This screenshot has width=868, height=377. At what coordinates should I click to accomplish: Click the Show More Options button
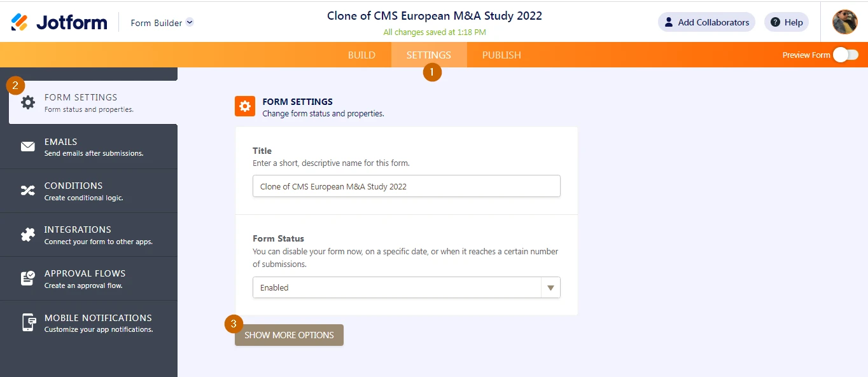[x=289, y=335]
